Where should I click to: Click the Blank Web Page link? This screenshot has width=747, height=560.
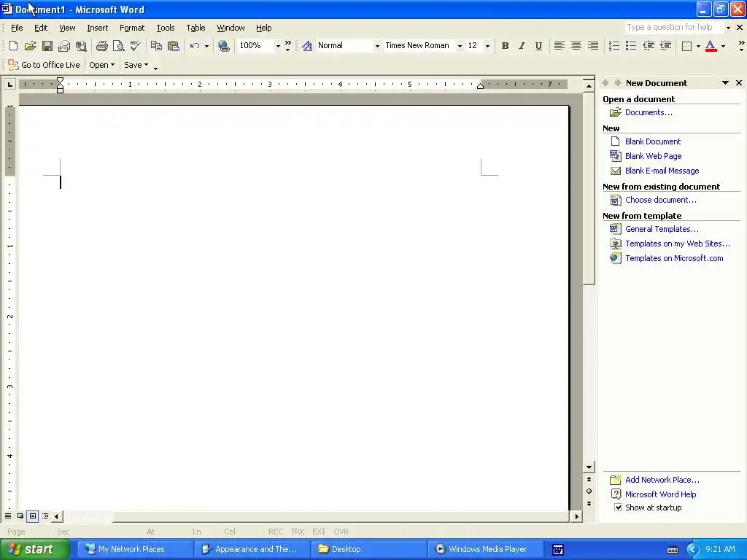tap(653, 156)
